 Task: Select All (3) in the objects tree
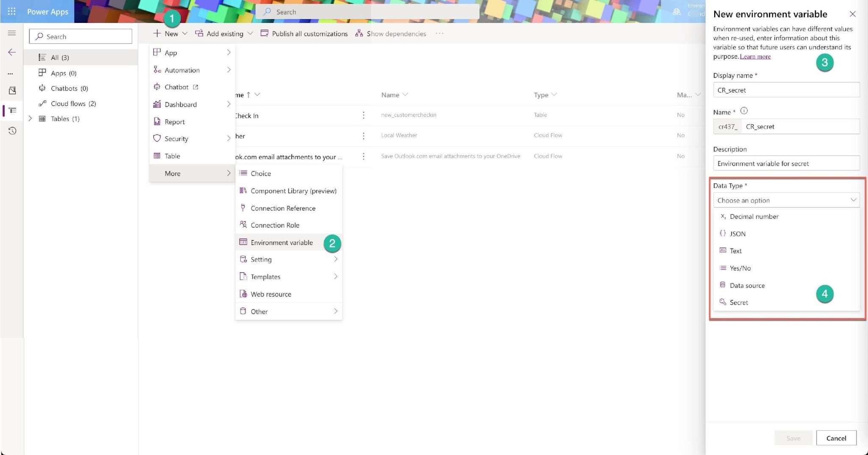(81, 57)
